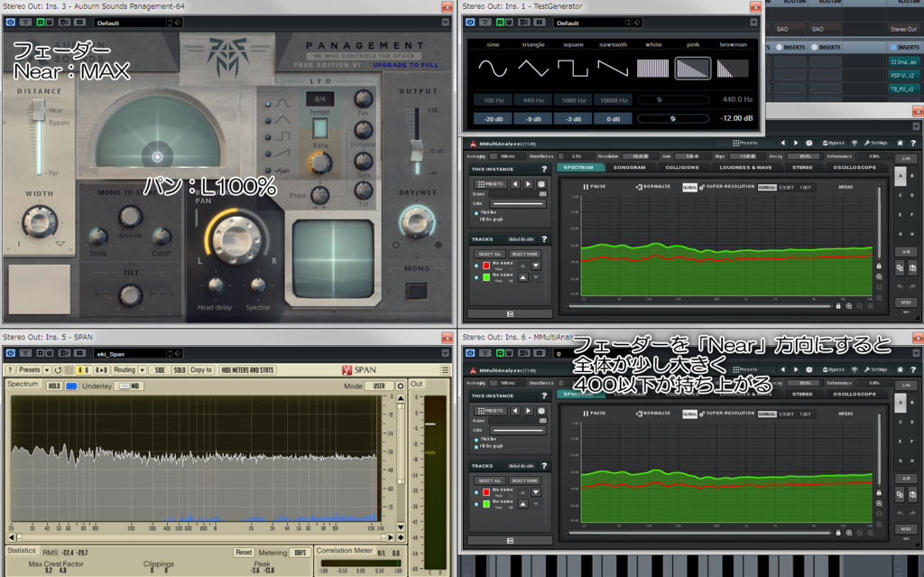Click SPAN spectrum scroll-right arrow
Image resolution: width=924 pixels, height=577 pixels.
(390, 537)
